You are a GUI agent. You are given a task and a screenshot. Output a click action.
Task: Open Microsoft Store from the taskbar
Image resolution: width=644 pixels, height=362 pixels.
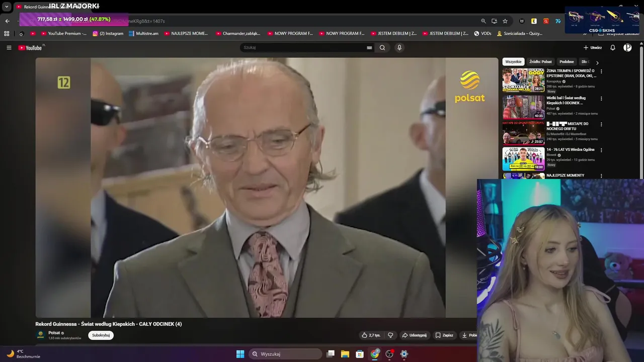[360, 354]
